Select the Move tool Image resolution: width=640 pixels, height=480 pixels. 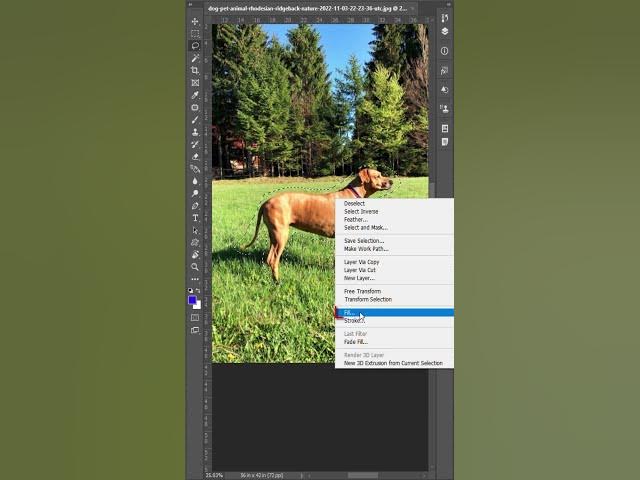(195, 21)
